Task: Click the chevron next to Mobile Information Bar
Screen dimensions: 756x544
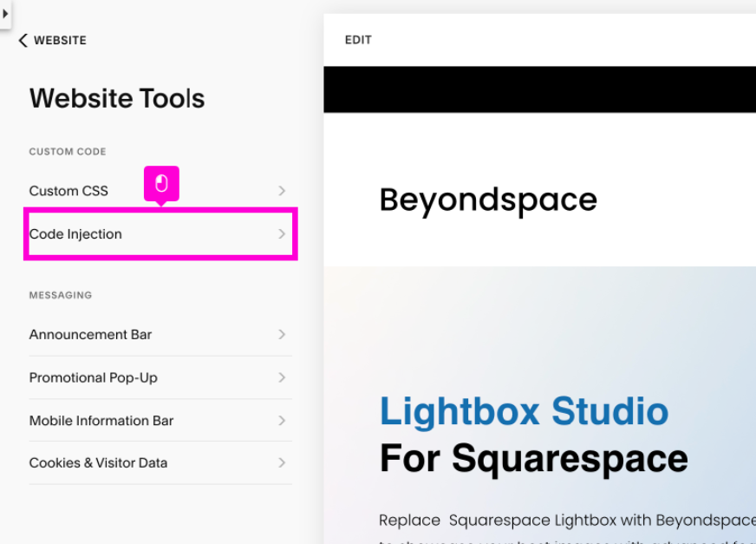Action: point(282,421)
